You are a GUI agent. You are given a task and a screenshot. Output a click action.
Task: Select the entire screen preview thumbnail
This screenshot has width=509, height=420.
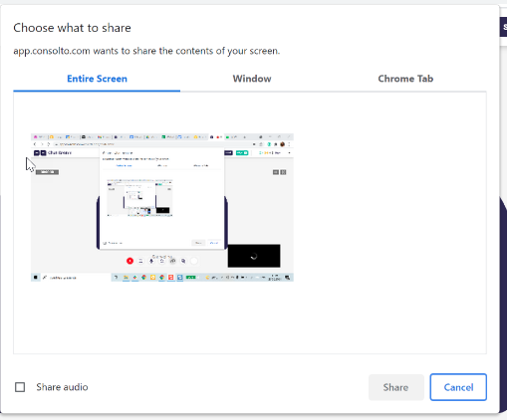pyautogui.click(x=162, y=207)
